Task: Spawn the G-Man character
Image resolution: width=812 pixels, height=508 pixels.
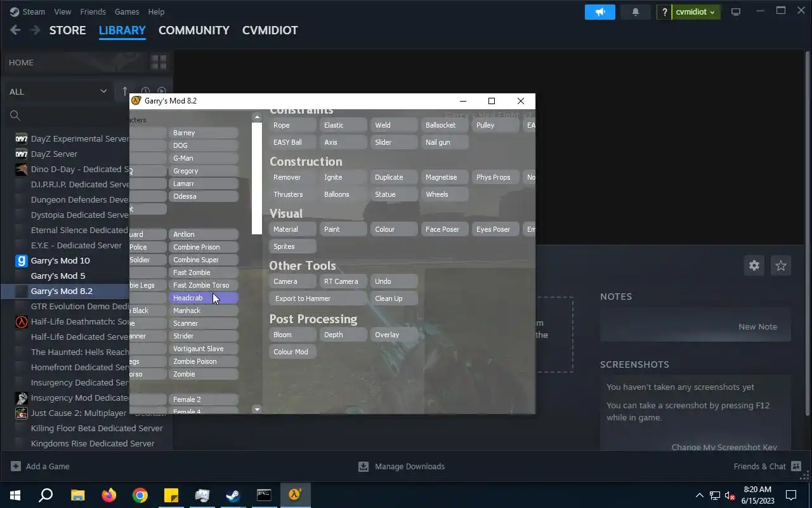Action: [203, 158]
